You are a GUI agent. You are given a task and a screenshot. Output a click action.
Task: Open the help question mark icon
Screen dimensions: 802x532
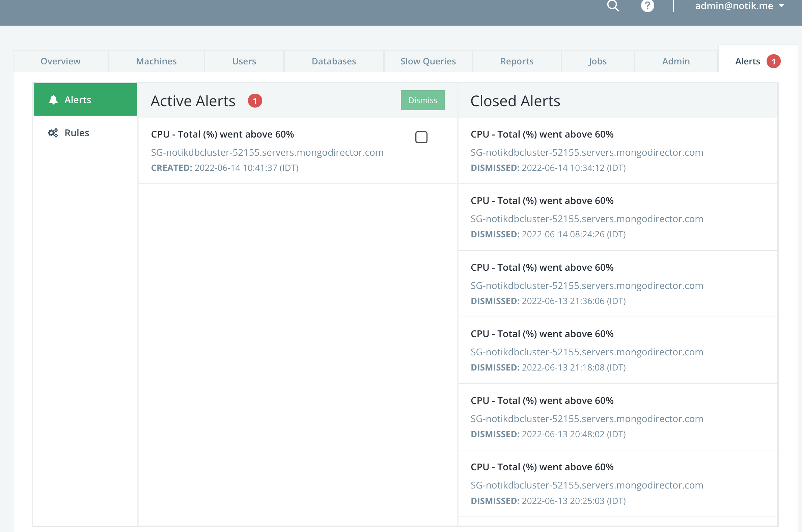(x=647, y=6)
